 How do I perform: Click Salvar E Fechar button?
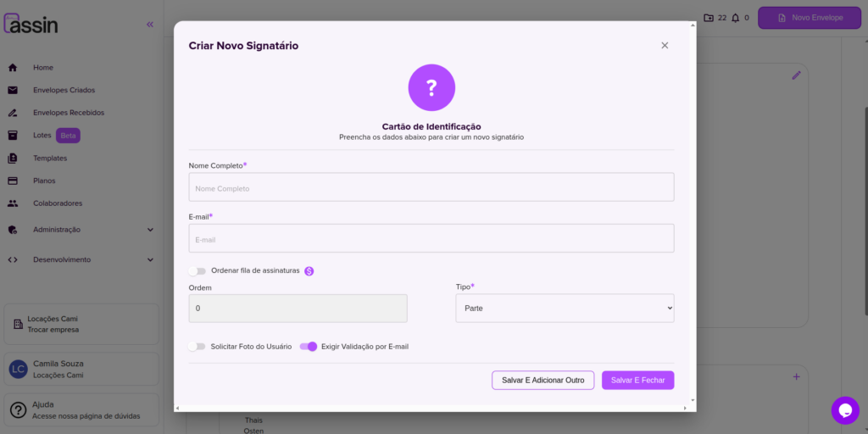pyautogui.click(x=637, y=381)
